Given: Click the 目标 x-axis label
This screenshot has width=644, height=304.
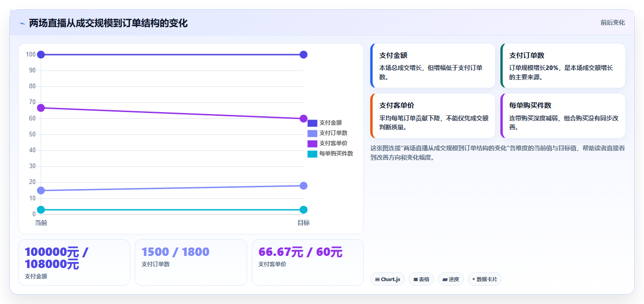Looking at the screenshot, I should (x=304, y=223).
